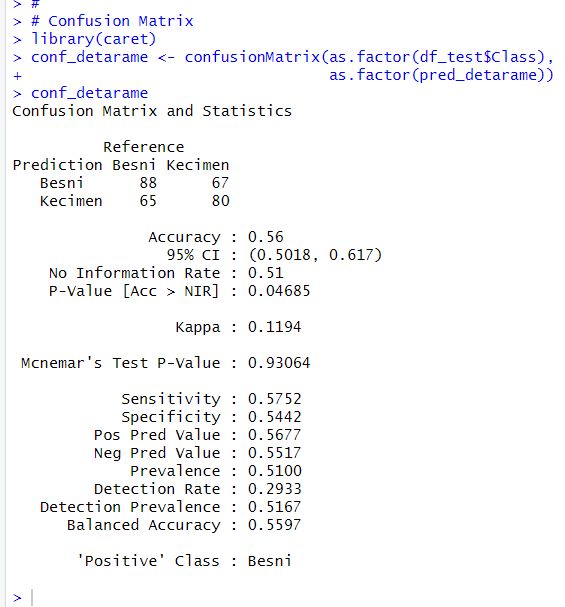This screenshot has height=607, width=565.
Task: Click the 95% CI interval values
Action: point(315,255)
